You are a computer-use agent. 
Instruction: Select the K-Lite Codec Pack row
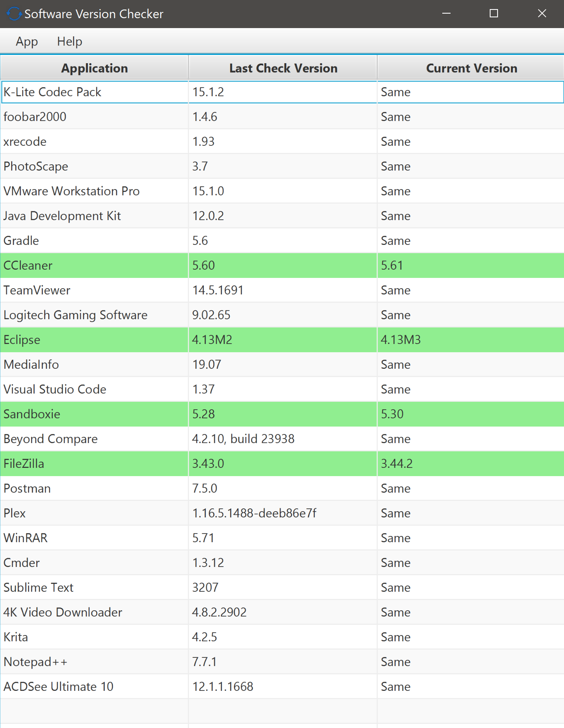(x=282, y=92)
